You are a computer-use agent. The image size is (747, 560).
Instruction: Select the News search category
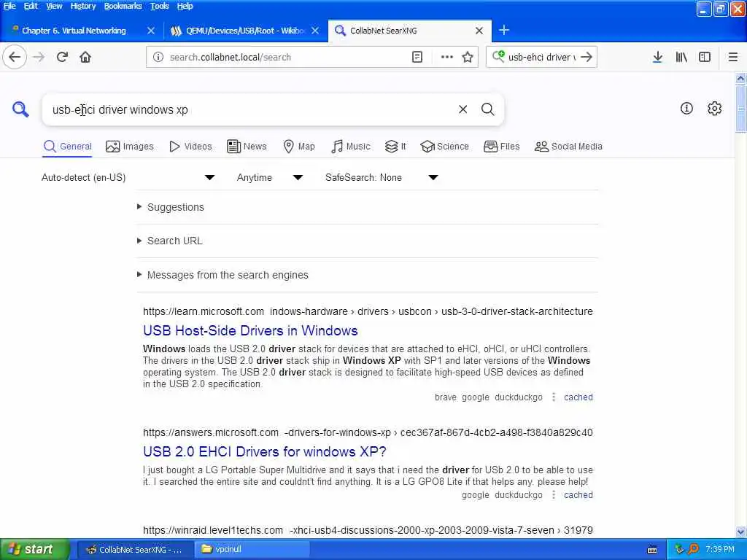(x=247, y=147)
